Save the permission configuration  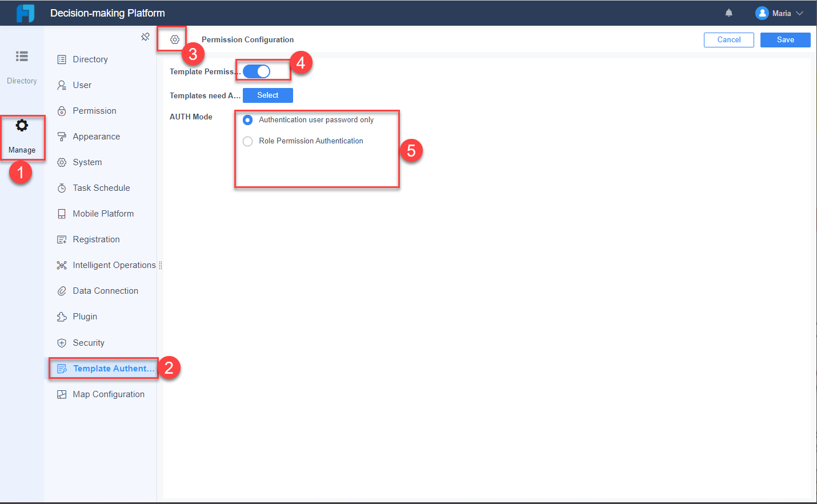click(785, 39)
